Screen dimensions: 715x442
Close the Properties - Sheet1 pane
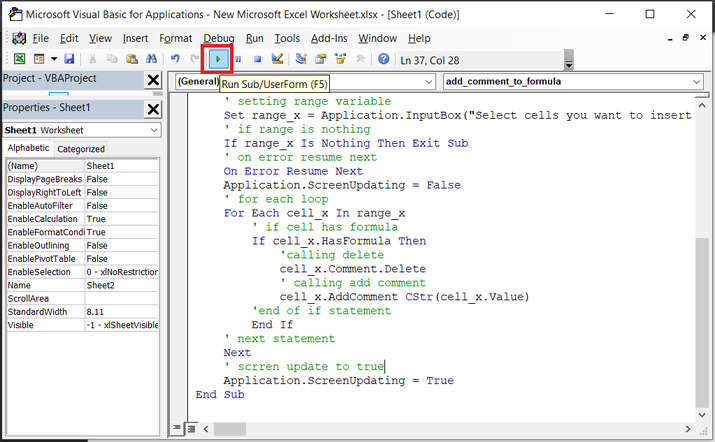(153, 109)
